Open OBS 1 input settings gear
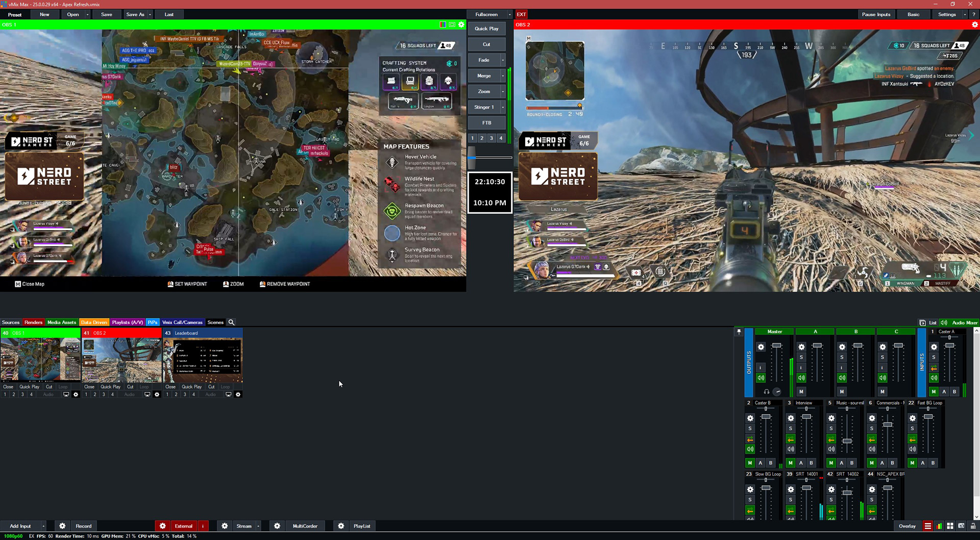 (76, 395)
